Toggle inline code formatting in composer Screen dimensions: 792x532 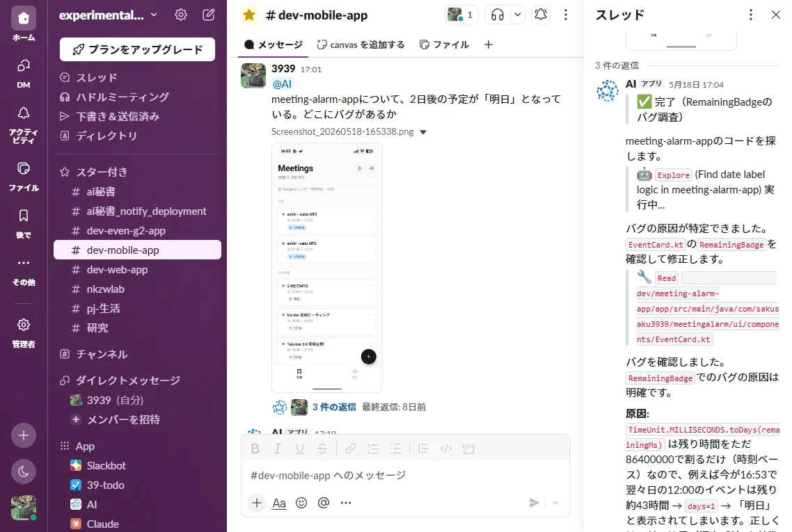pos(446,449)
